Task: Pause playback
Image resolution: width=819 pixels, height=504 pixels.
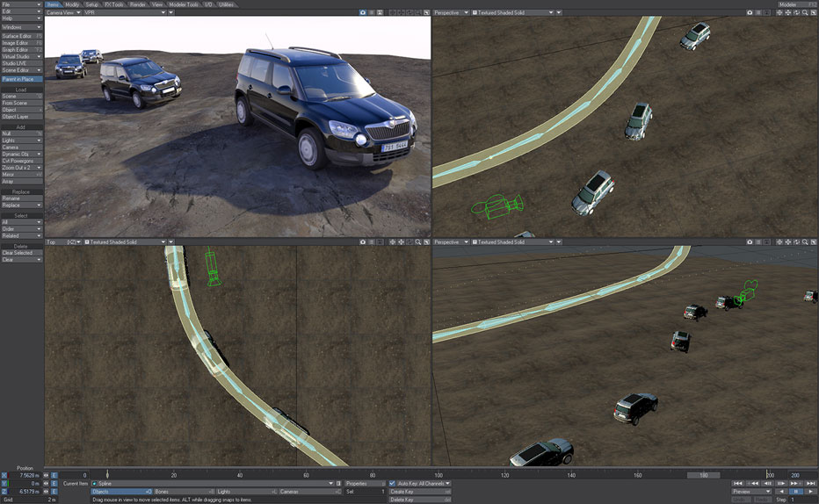Action: tap(796, 492)
